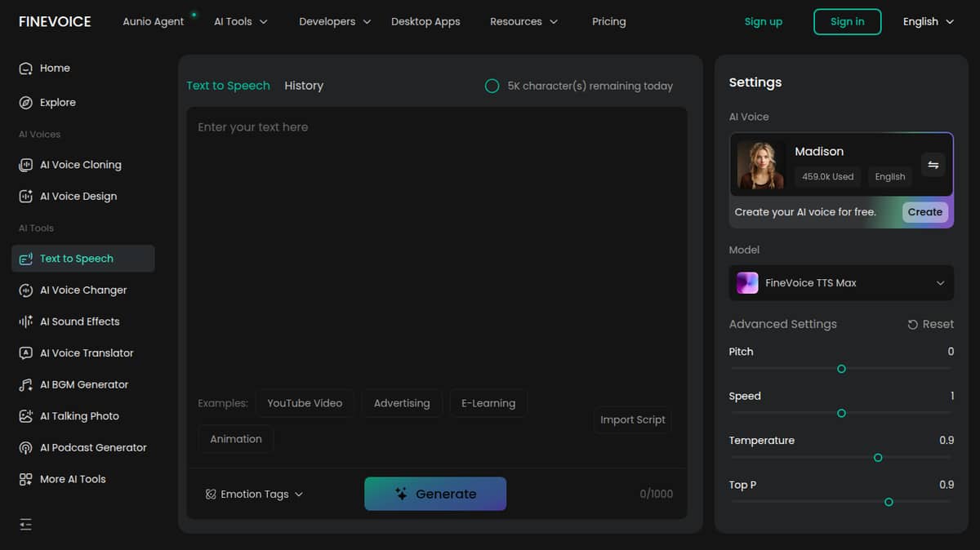Open the Developers dropdown menu
The height and width of the screenshot is (550, 980).
coord(335,22)
